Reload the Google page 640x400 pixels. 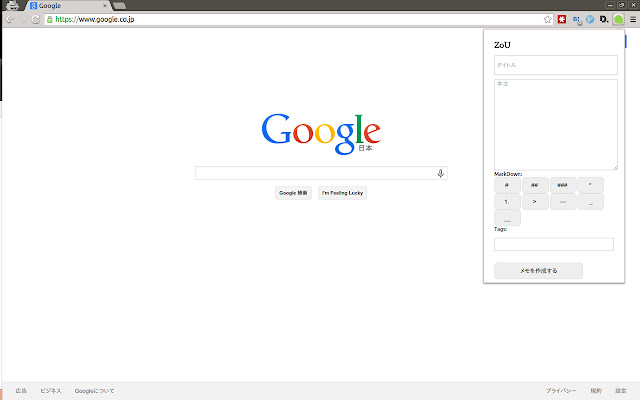pos(36,19)
